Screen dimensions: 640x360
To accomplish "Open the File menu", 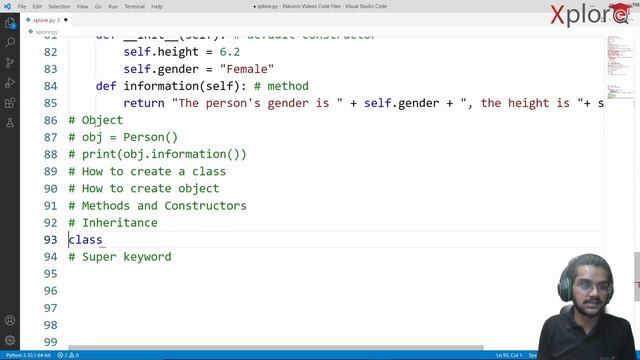I will click(22, 7).
